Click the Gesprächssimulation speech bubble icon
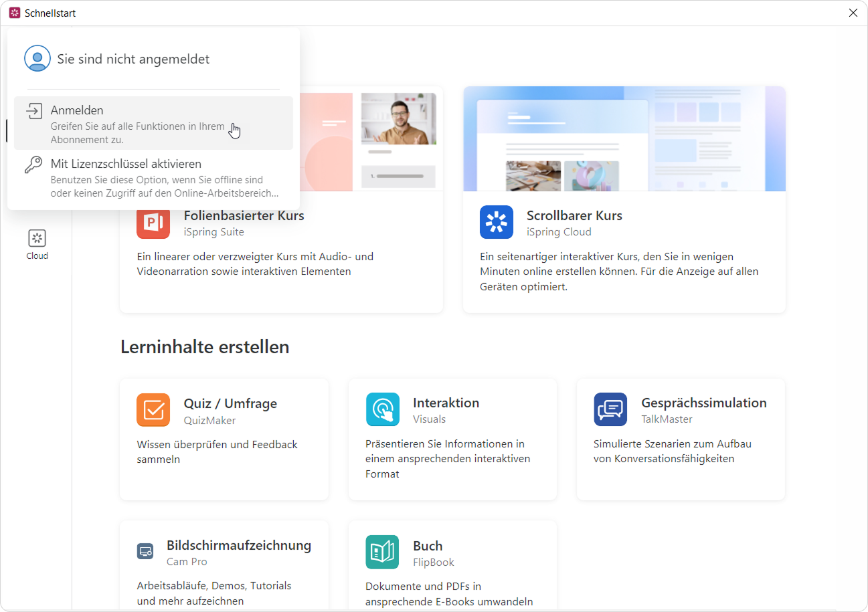868x612 pixels. click(x=610, y=409)
